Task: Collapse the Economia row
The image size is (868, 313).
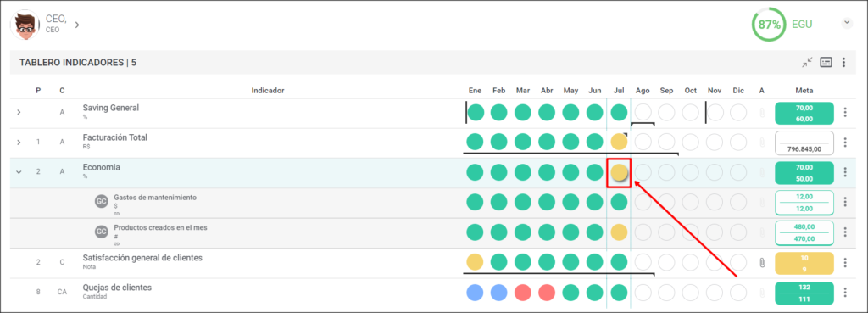Action: click(x=19, y=172)
